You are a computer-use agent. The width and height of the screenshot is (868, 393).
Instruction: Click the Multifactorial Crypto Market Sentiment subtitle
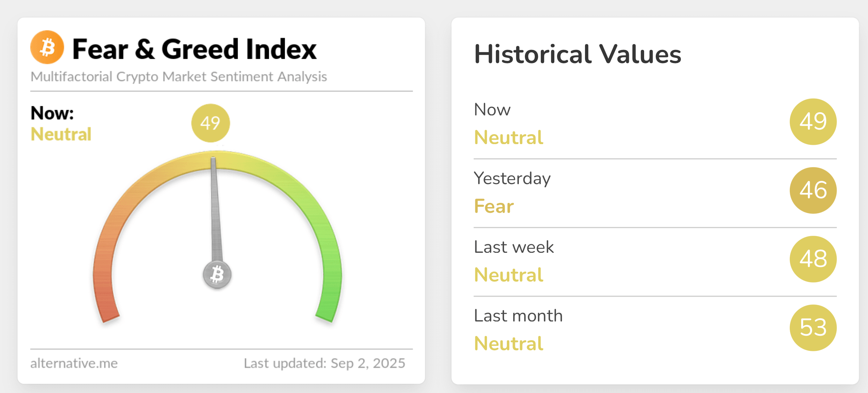tap(179, 77)
